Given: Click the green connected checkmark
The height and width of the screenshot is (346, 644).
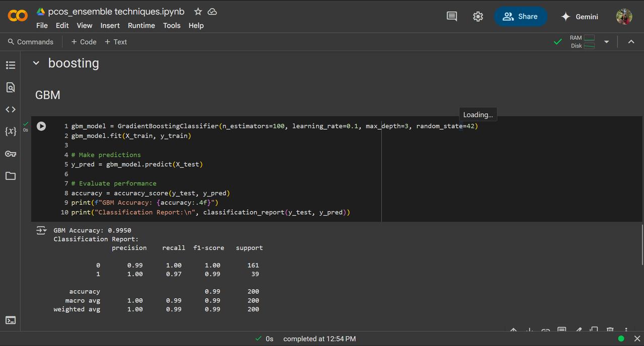Looking at the screenshot, I should pos(557,42).
